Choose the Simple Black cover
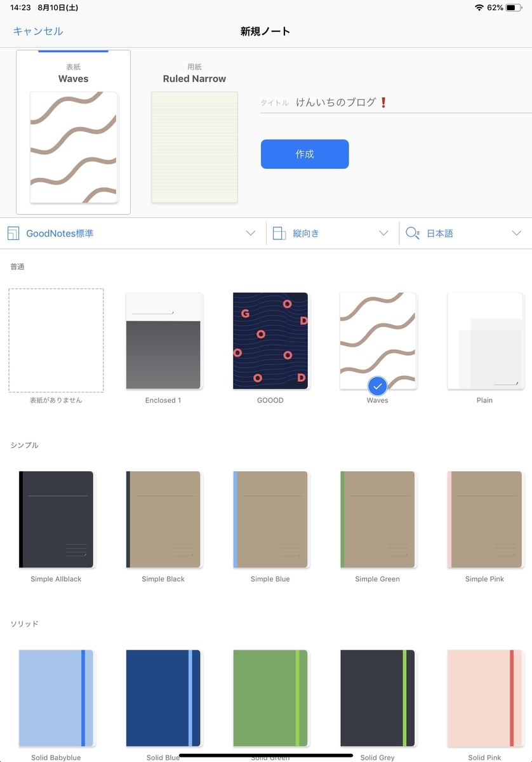This screenshot has height=762, width=532. point(163,519)
